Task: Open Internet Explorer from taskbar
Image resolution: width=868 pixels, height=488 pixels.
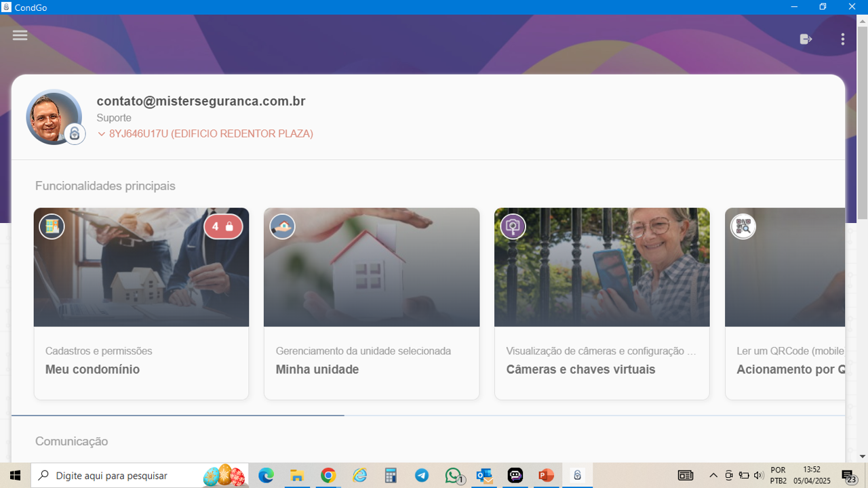Action: pos(359,475)
